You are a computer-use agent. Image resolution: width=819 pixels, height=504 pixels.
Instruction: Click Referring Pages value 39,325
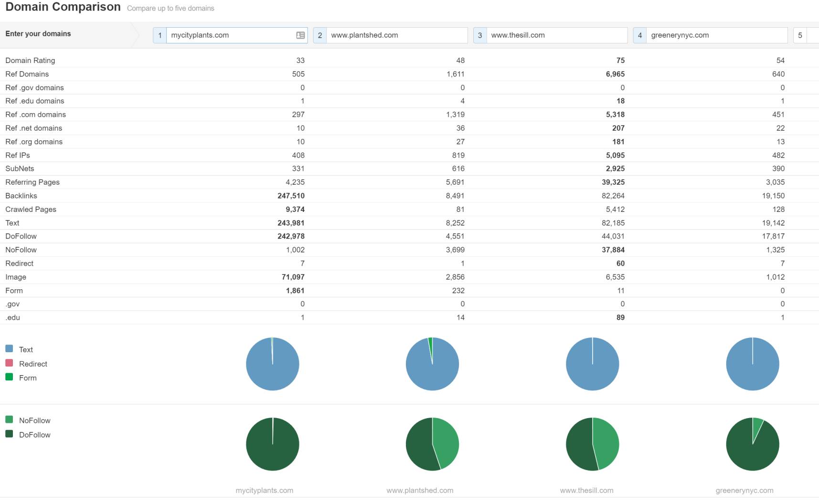point(613,182)
